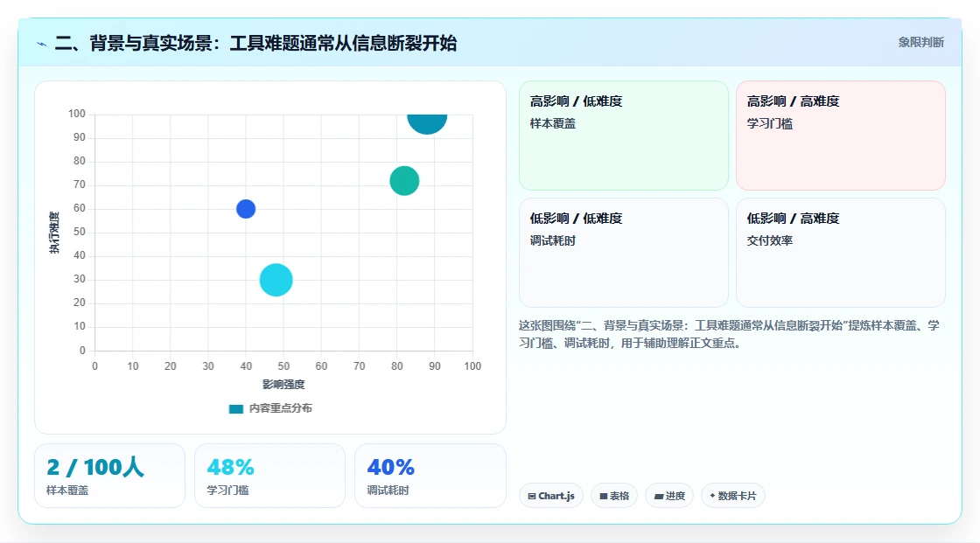
Task: Open the 低影响 / 低难度 quadrant card
Action: [624, 253]
